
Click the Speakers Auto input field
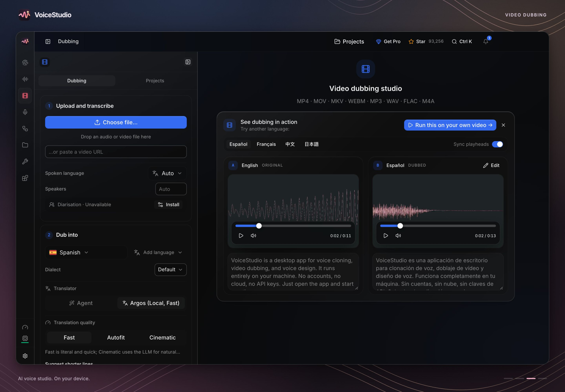click(x=171, y=189)
